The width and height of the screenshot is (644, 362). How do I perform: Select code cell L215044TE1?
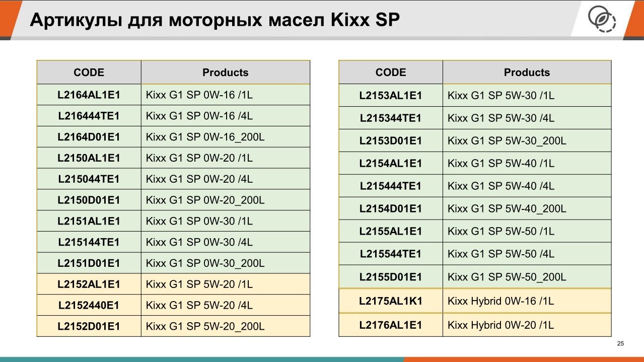(x=89, y=179)
